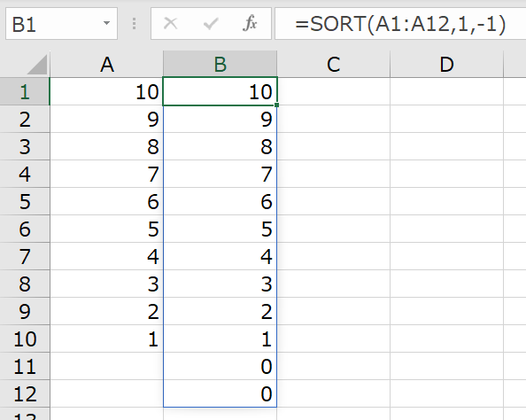Select row 4 header
The height and width of the screenshot is (420, 526).
[x=25, y=174]
